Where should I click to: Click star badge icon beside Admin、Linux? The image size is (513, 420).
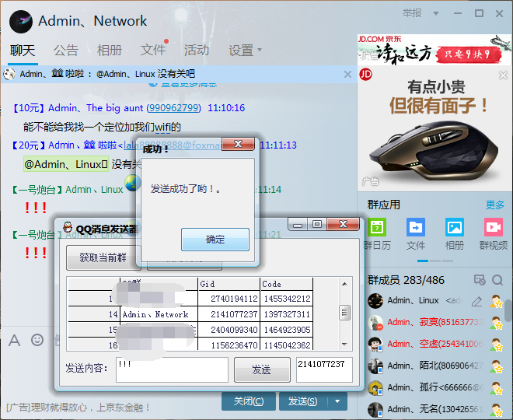coord(496,301)
